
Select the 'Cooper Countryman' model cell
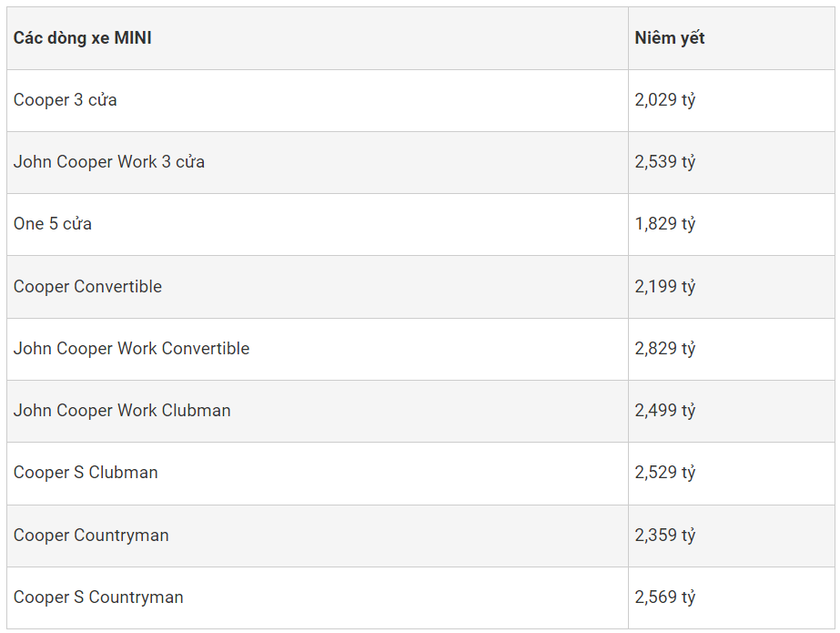pyautogui.click(x=91, y=536)
